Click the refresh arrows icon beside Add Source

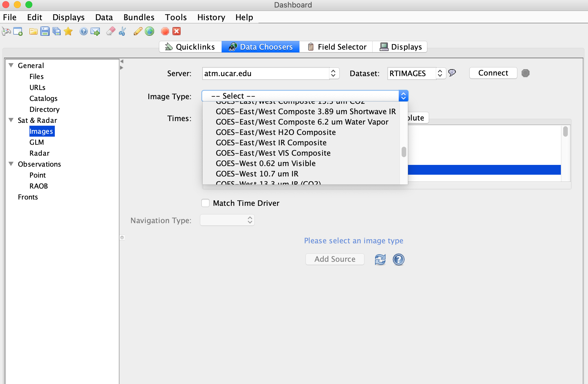click(x=380, y=259)
